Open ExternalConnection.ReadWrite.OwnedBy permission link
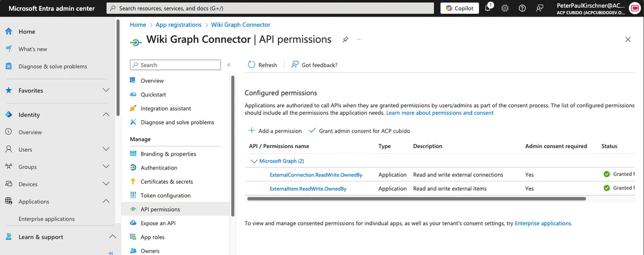644x255 pixels. tap(316, 174)
